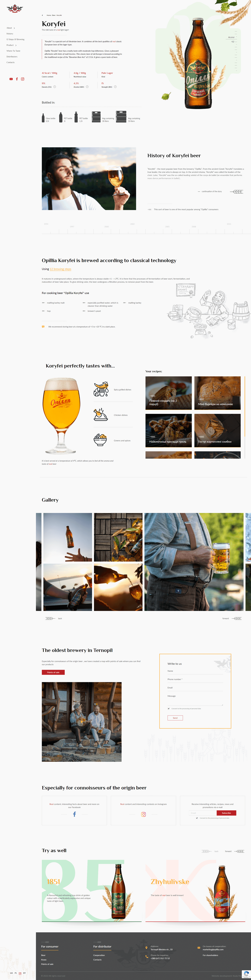
Task: Open the Instagram icon in the sidebar
Action: tap(22, 79)
